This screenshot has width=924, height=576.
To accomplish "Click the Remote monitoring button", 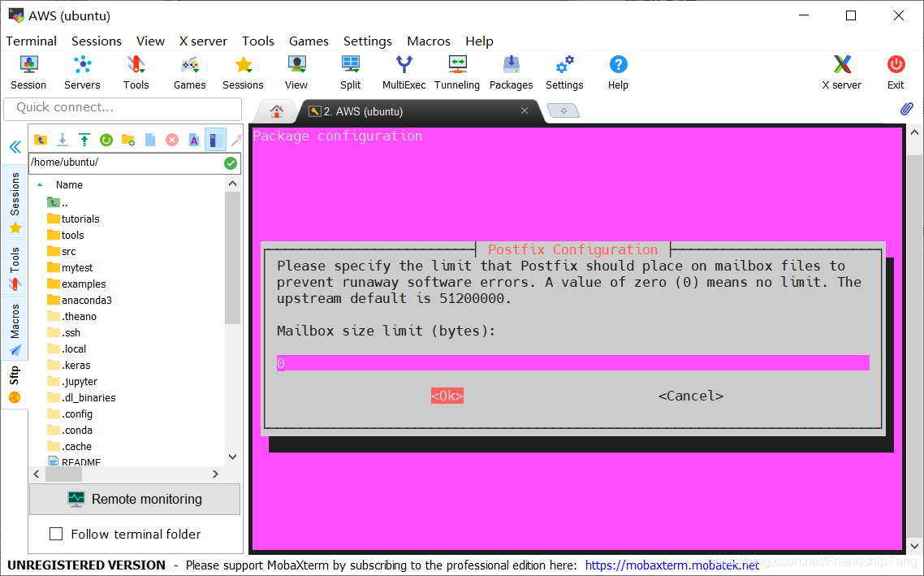I will point(135,499).
